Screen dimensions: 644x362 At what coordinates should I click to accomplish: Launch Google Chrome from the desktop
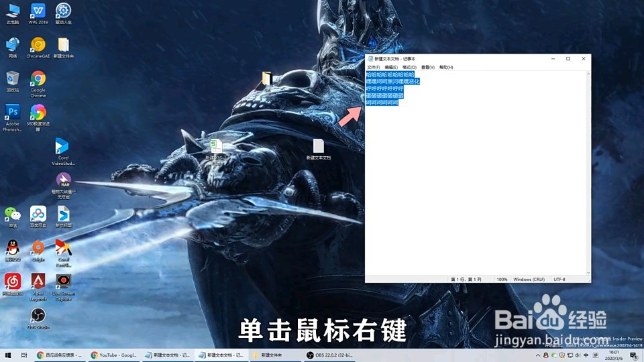coord(38,84)
